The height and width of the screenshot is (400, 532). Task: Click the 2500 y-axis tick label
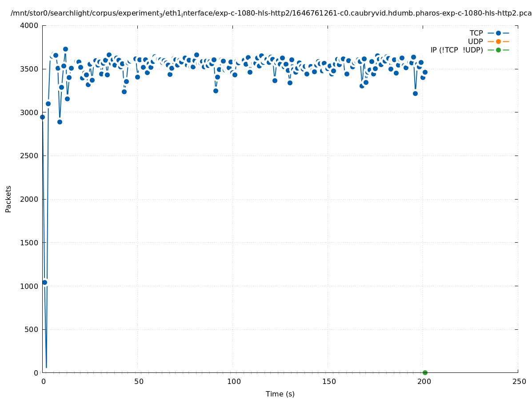click(29, 156)
